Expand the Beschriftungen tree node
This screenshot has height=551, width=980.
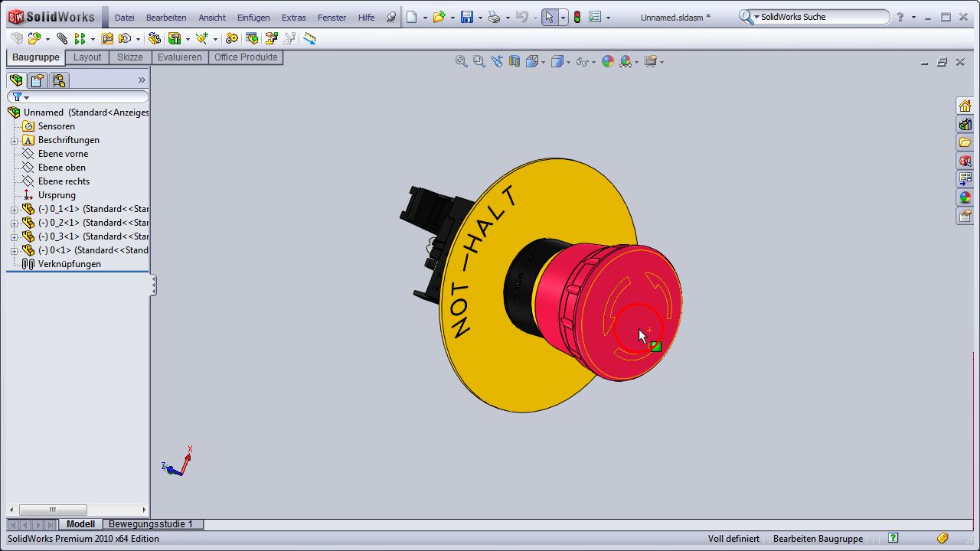(14, 140)
